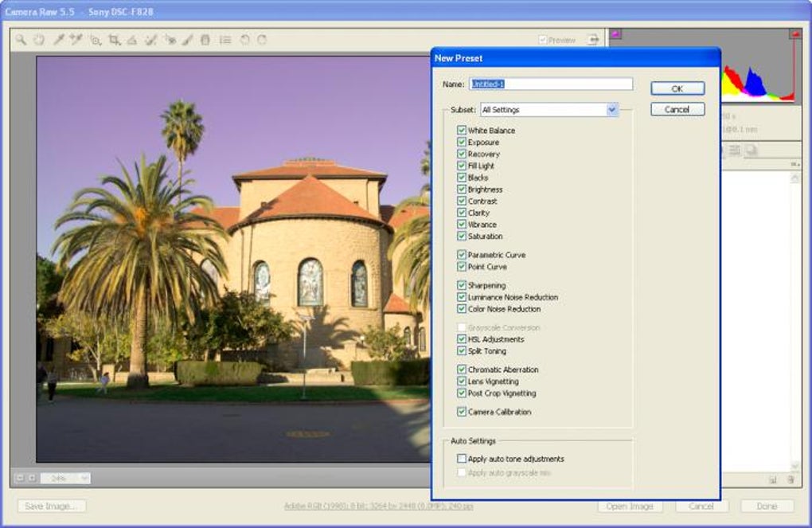
Task: Toggle the HSL Adjustments checkbox
Action: point(462,339)
